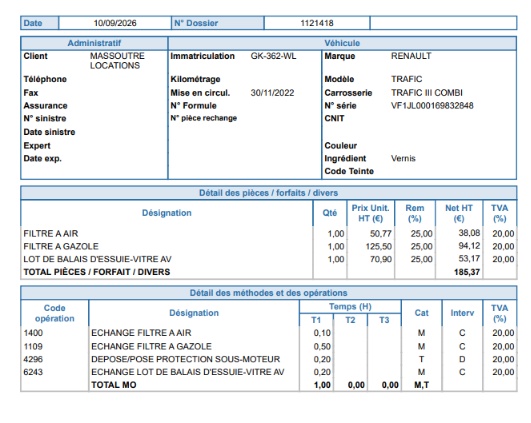The width and height of the screenshot is (531, 423).
Task: Click net HT amount 38,08
Action: (469, 233)
